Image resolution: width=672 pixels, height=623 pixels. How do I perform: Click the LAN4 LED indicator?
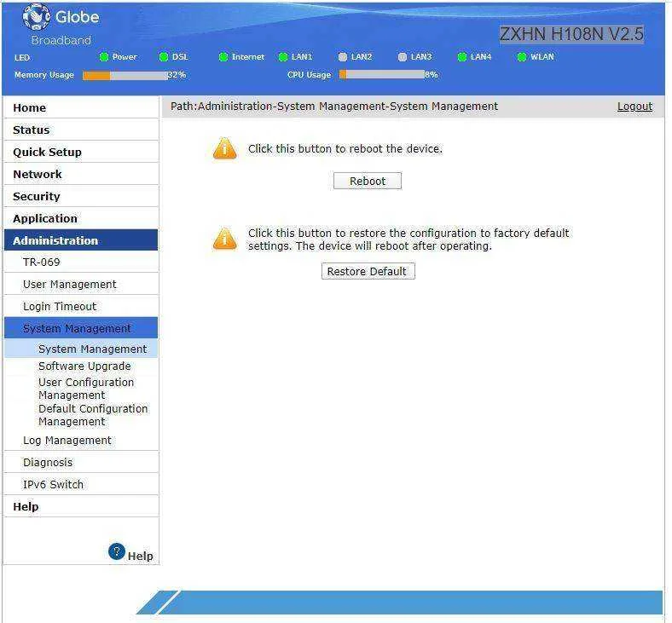coord(461,57)
